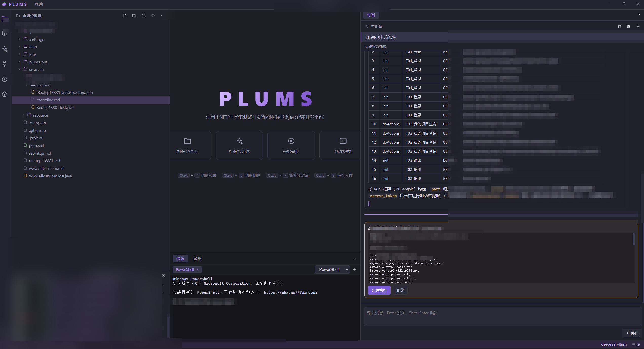Stop generation with 停止 button
This screenshot has width=644, height=349.
click(632, 333)
